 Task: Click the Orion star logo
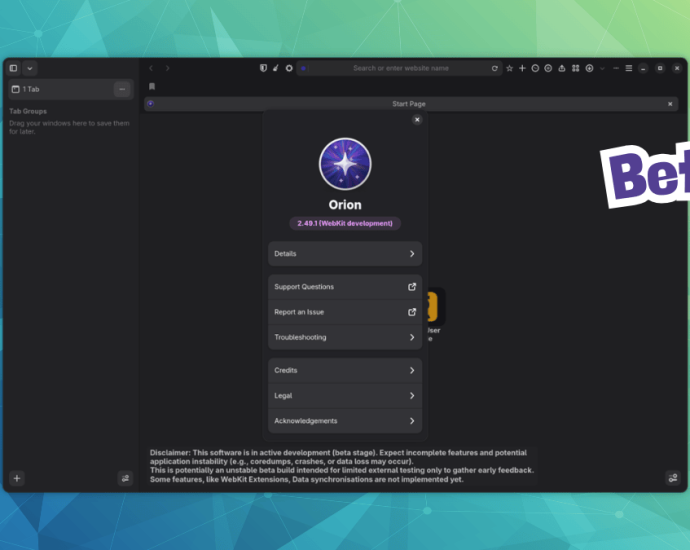345,164
